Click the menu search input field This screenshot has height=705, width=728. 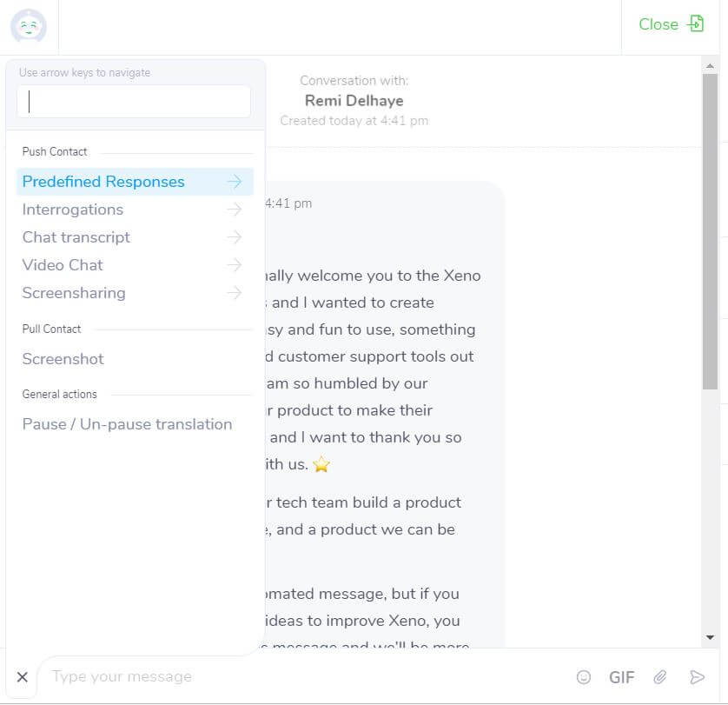135,102
